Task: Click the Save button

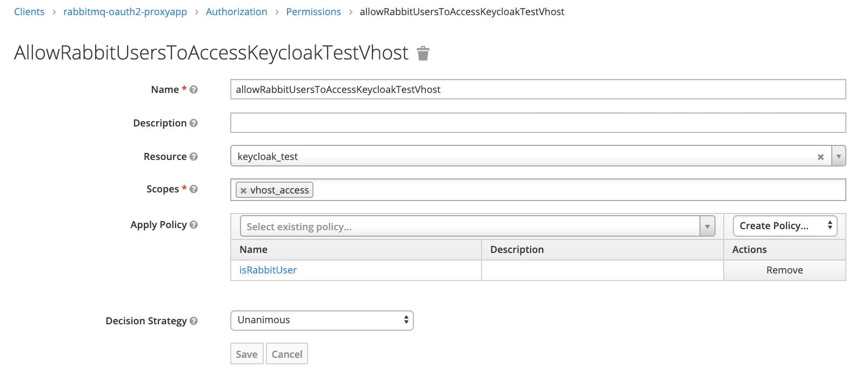Action: pos(247,354)
